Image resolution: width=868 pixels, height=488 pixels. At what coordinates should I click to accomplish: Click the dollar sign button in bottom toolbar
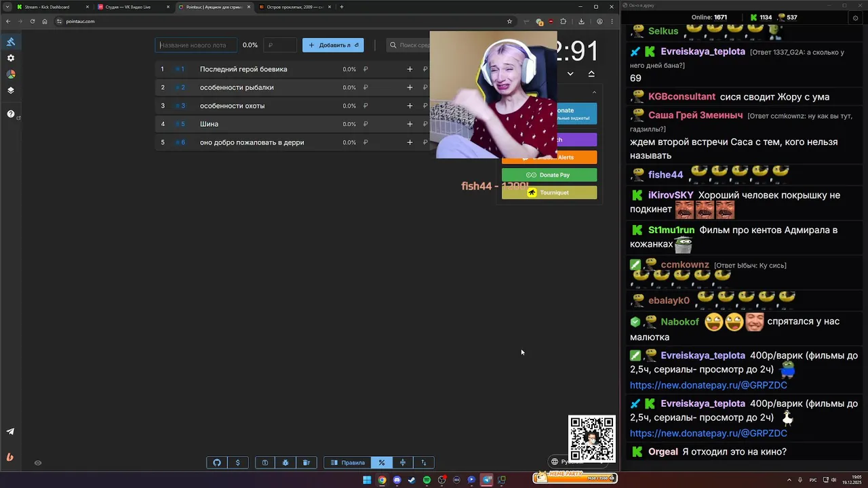point(237,462)
